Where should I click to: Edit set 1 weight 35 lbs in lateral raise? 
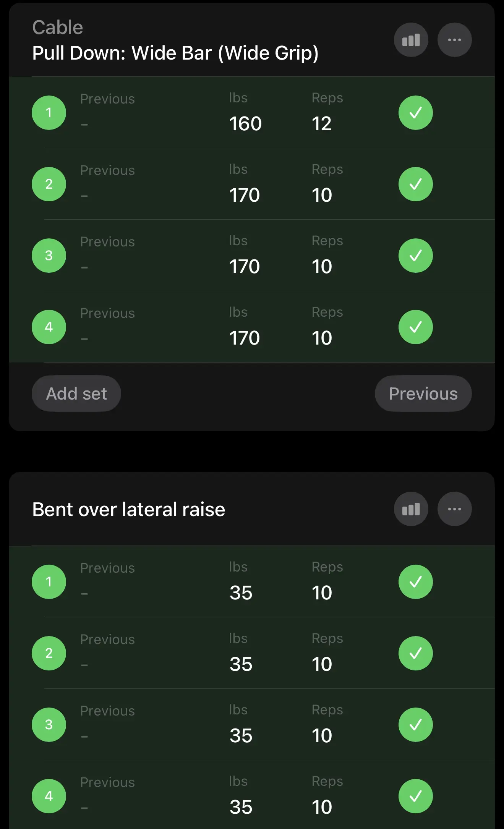241,593
